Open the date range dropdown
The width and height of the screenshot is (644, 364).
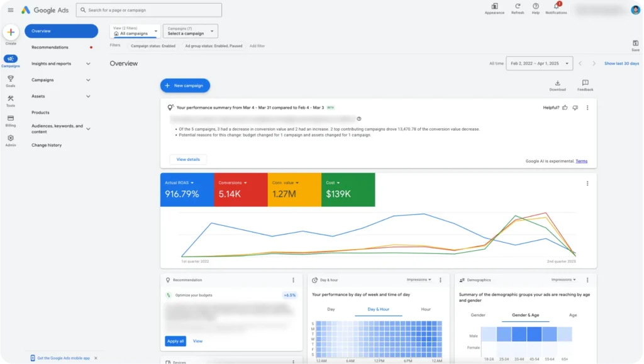point(540,63)
